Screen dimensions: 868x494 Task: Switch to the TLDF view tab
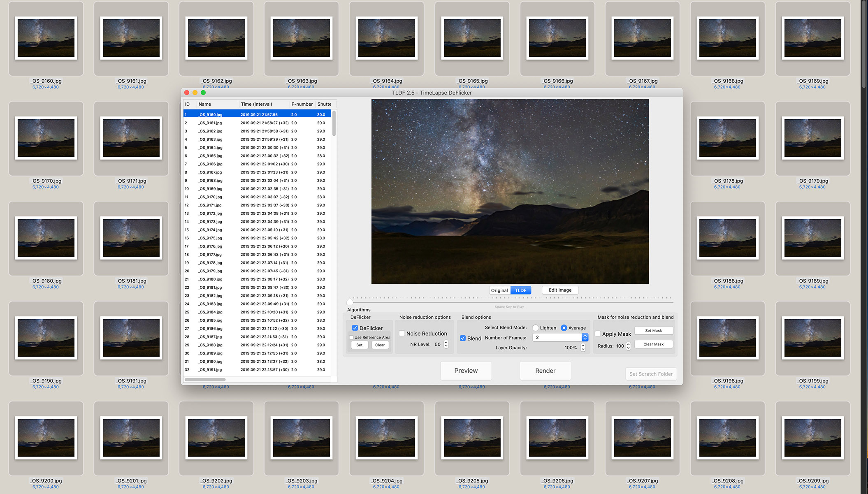click(520, 290)
